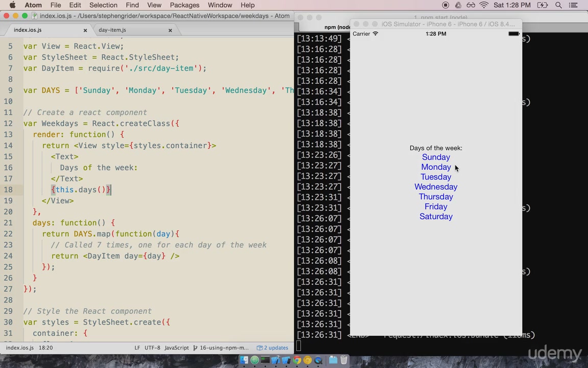The height and width of the screenshot is (368, 588).
Task: Open the Notification Center list icon
Action: [573, 5]
